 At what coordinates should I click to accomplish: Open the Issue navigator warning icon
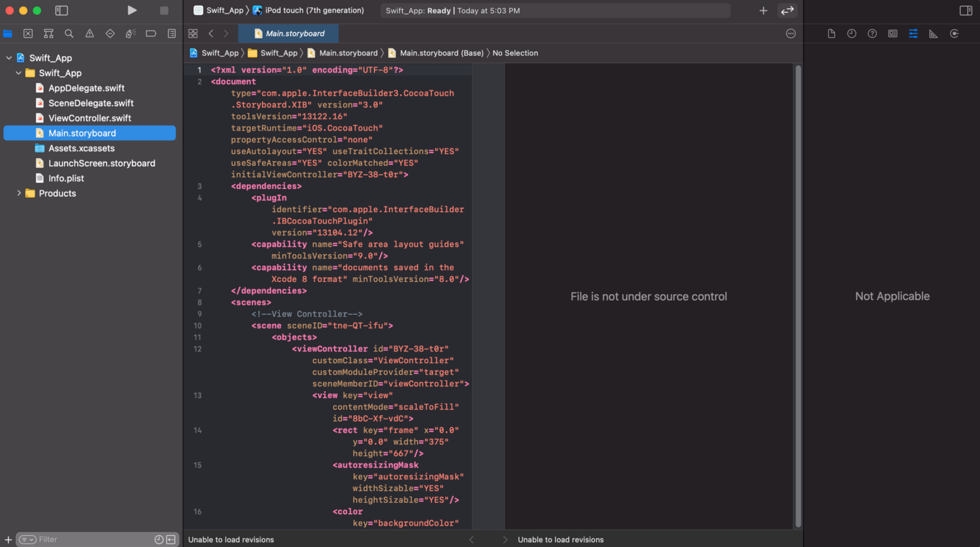point(89,33)
